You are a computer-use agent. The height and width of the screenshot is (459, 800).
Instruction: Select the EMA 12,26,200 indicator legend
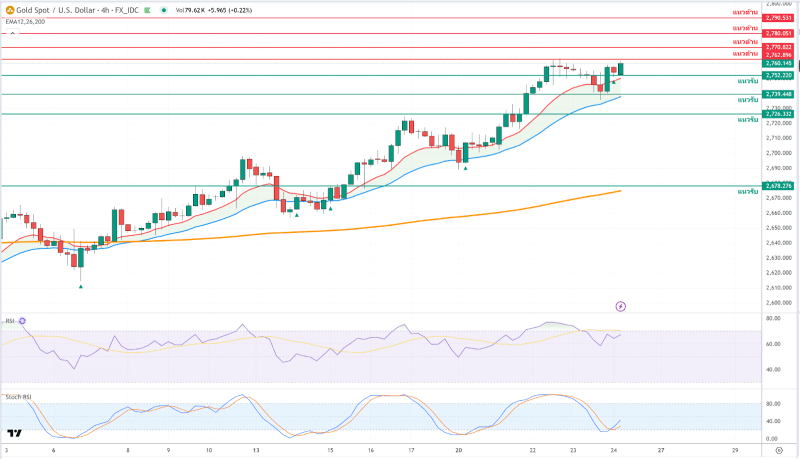[x=25, y=21]
